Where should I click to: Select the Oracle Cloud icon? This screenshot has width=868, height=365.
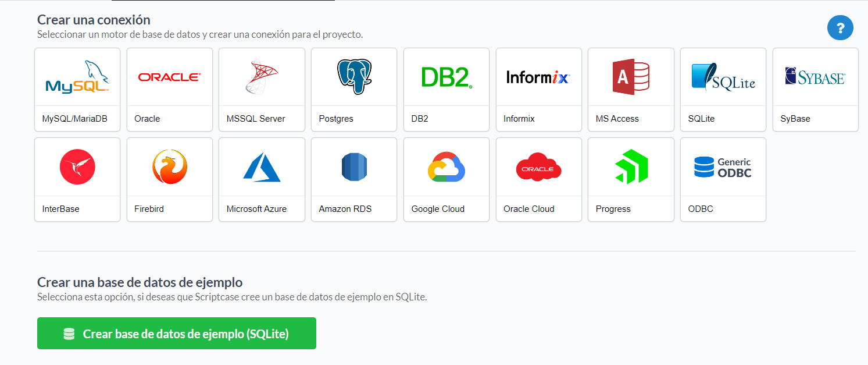point(538,179)
